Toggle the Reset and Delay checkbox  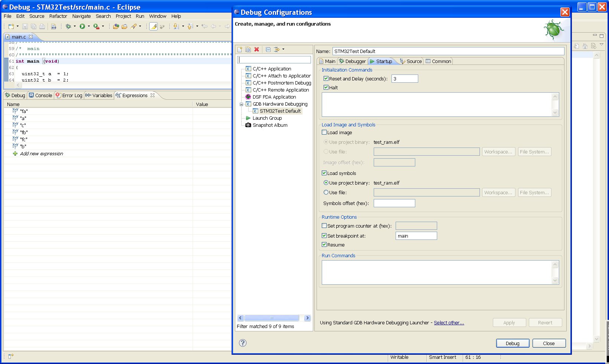[326, 79]
